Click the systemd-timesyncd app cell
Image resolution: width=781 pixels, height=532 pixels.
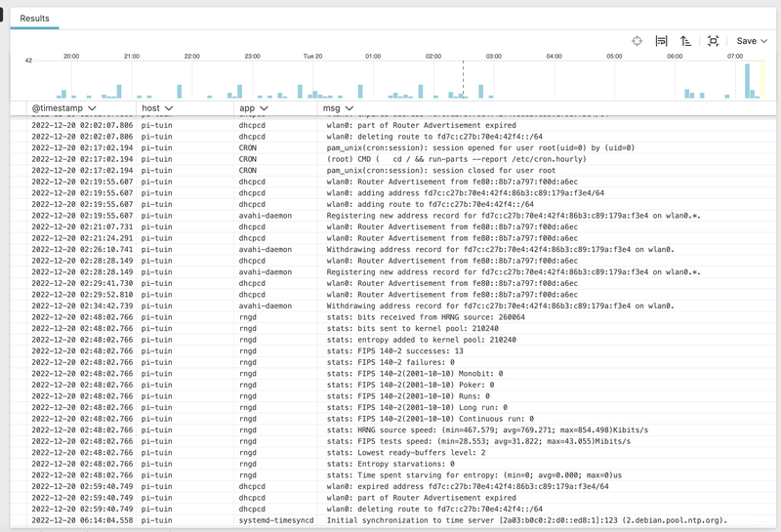point(276,520)
